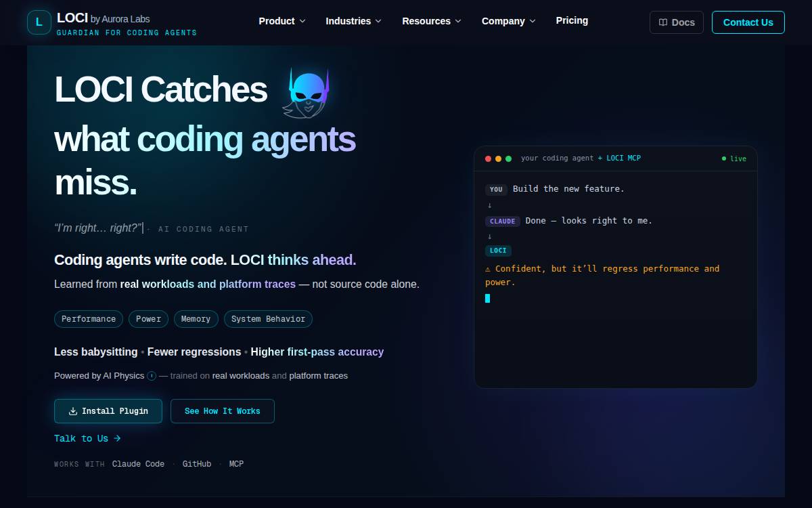Click the 'AI CODING AGENT' label
Viewport: 812px width, 508px height.
(x=203, y=229)
